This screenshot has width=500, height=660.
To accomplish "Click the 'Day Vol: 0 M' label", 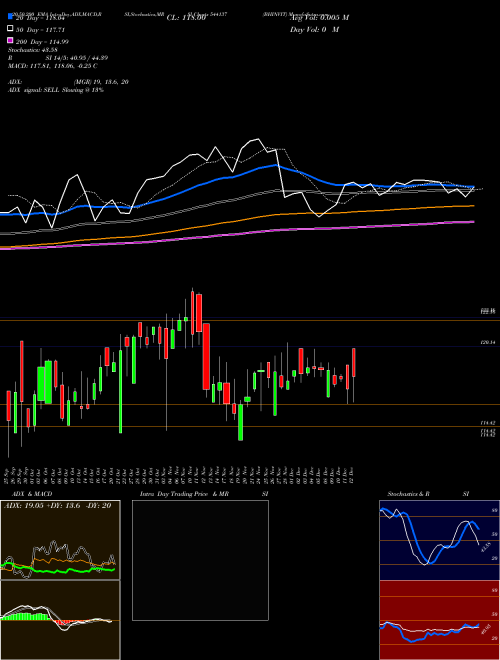I will click(314, 29).
